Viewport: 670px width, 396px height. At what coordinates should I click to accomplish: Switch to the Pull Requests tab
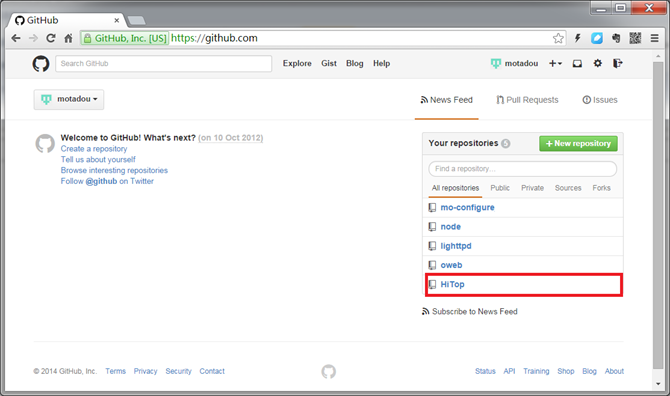(x=527, y=100)
